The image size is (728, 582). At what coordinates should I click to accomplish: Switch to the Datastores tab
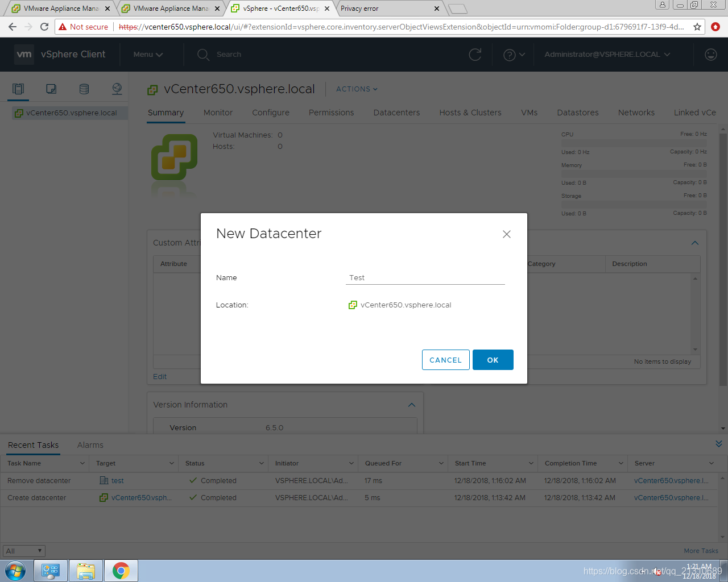pos(578,113)
